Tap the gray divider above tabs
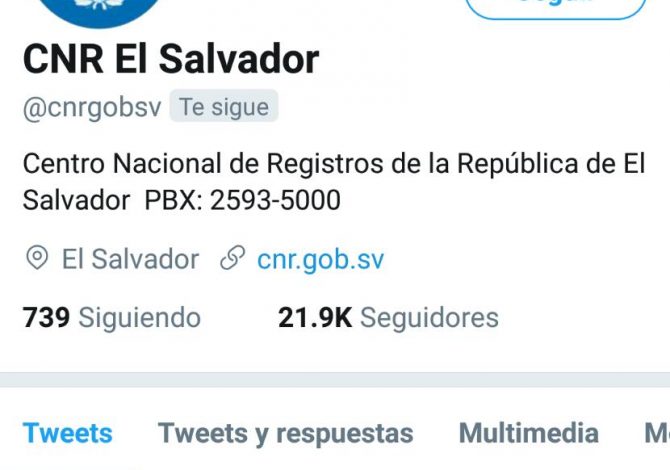 tap(335, 380)
